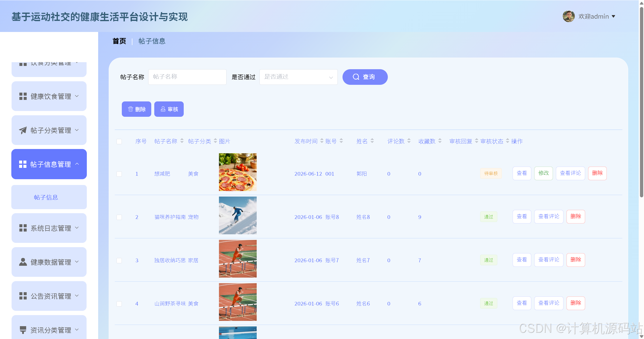
Task: Click the red 删除 button for 想减肥
Action: click(x=597, y=173)
